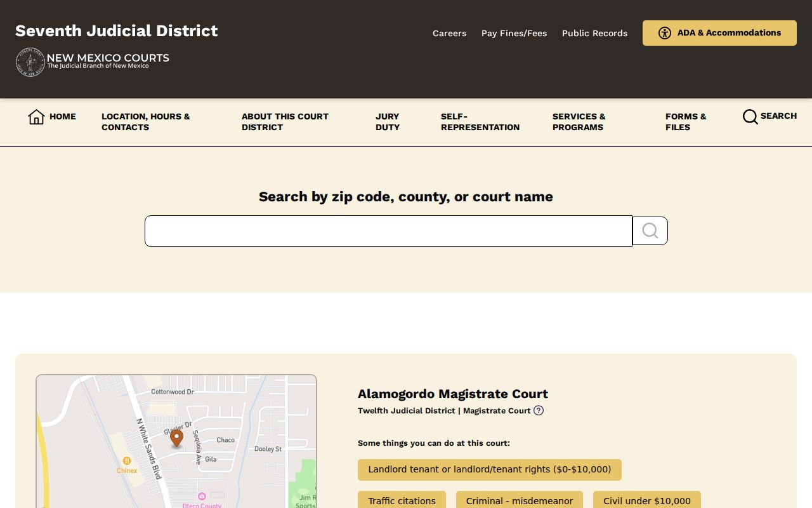Click the SEARCH label in navigation

pyautogui.click(x=778, y=116)
